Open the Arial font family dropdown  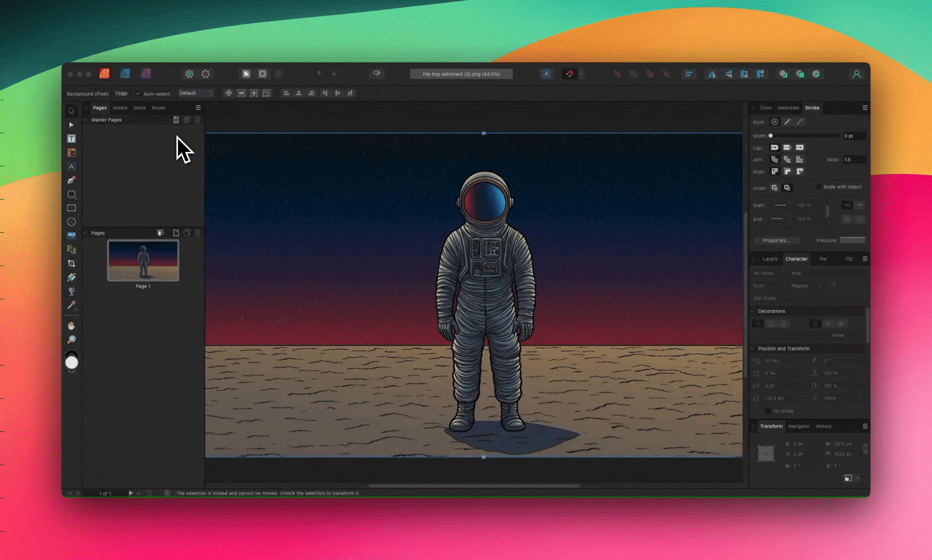(828, 273)
